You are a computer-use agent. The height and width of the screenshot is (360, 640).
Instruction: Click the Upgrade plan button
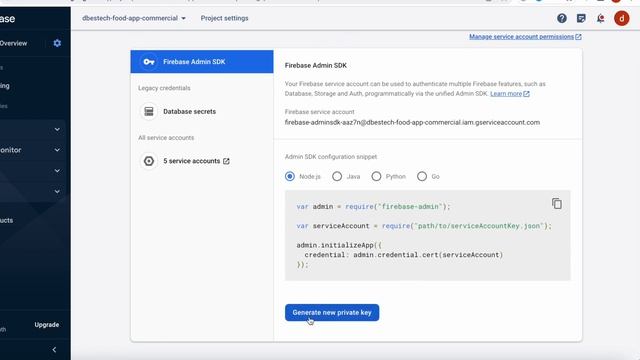click(x=47, y=325)
